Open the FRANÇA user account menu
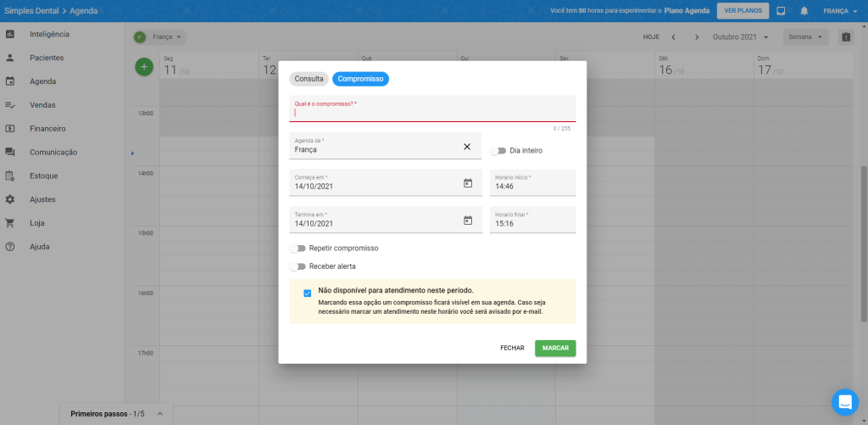 point(840,11)
